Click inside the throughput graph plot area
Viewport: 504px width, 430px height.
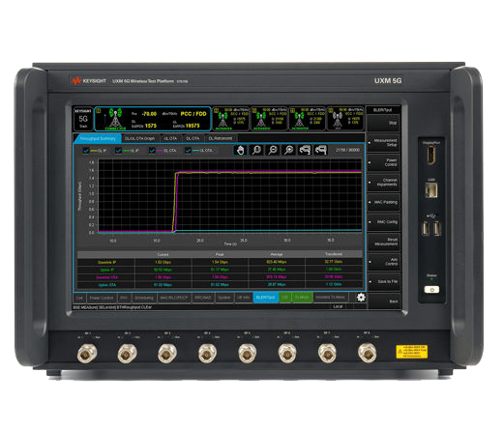[230, 196]
